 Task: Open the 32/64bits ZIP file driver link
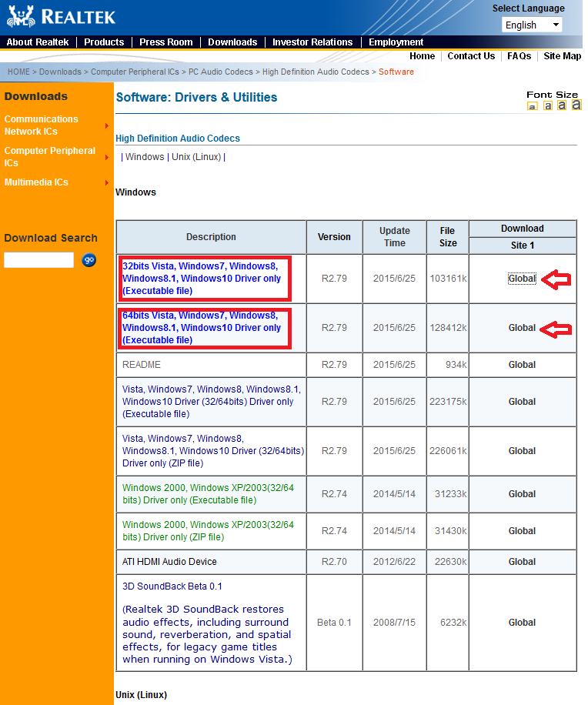click(213, 451)
